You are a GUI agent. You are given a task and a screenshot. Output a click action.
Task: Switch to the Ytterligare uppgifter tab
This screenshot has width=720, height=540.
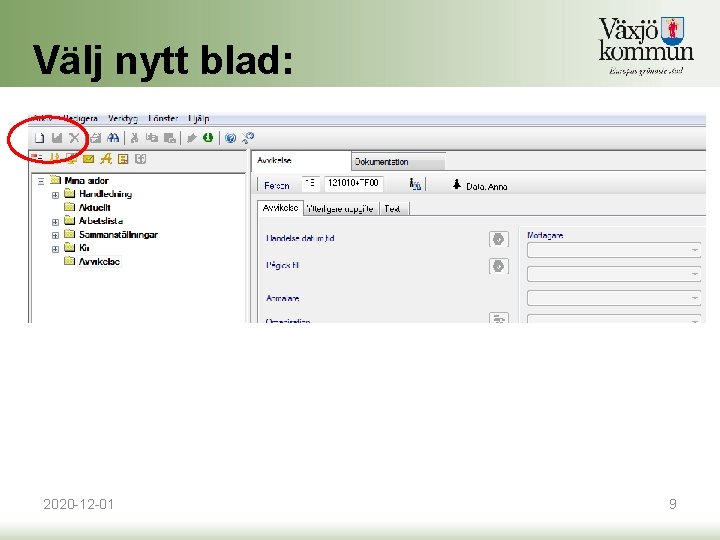340,209
